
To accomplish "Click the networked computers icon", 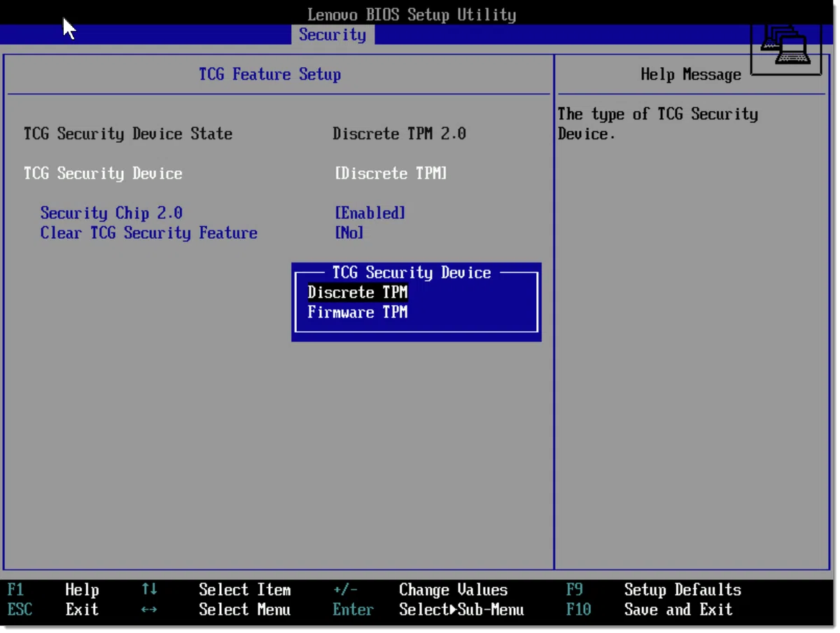I will pyautogui.click(x=785, y=48).
